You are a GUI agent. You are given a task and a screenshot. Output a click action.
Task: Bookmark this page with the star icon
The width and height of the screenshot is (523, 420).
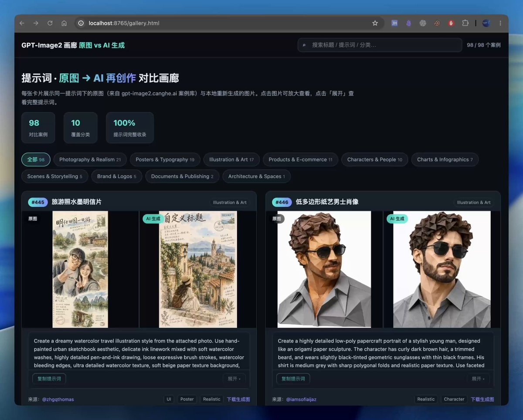tap(375, 23)
